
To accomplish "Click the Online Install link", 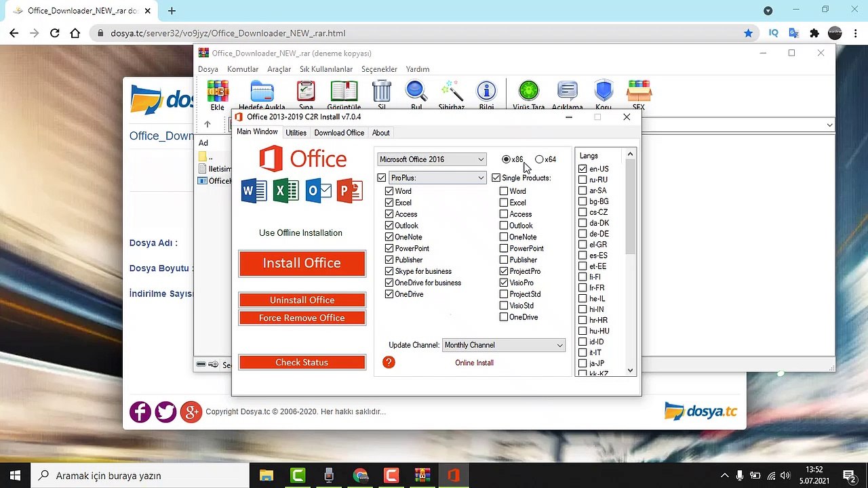I will point(474,363).
